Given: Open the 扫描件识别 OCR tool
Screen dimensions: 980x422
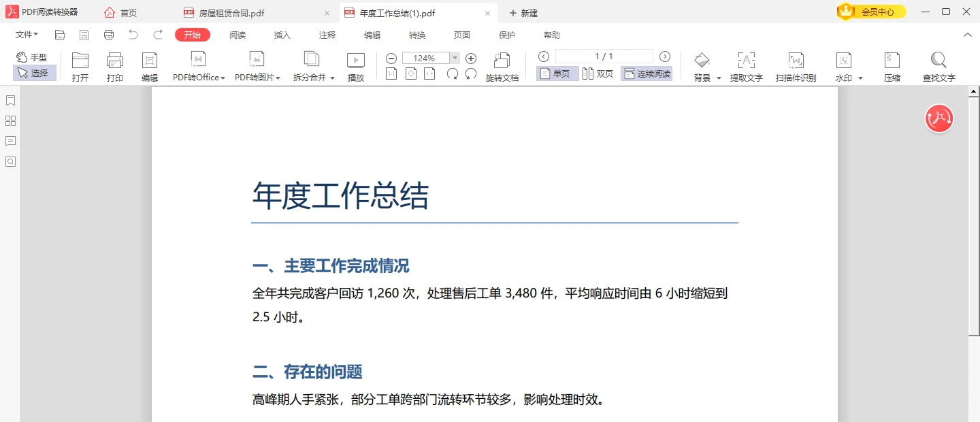Looking at the screenshot, I should (x=796, y=67).
